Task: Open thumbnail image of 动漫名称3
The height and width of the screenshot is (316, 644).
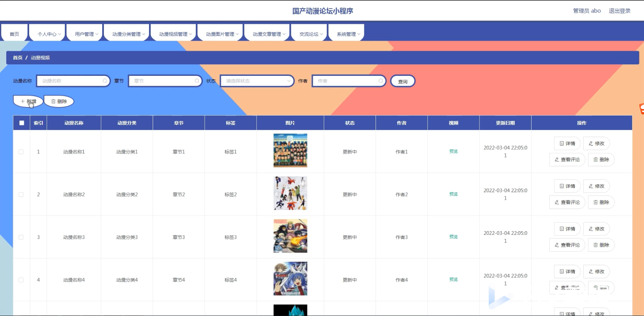Action: [x=290, y=236]
